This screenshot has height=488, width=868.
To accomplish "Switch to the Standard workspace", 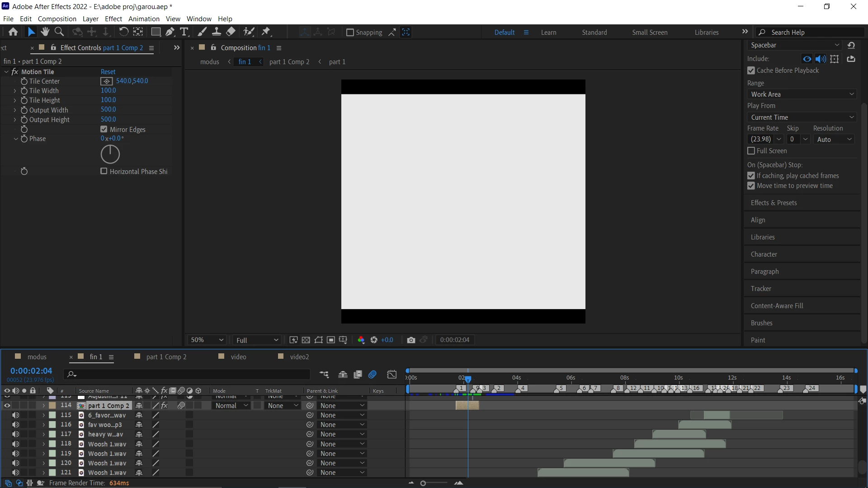I will (594, 33).
